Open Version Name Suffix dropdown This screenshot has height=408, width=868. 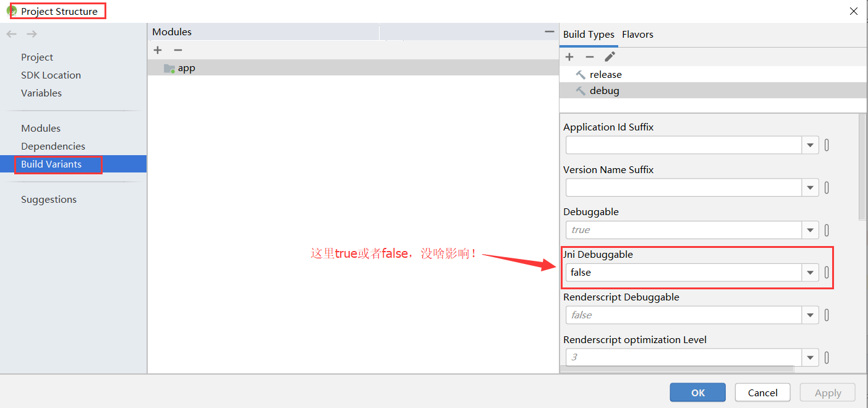pyautogui.click(x=811, y=188)
